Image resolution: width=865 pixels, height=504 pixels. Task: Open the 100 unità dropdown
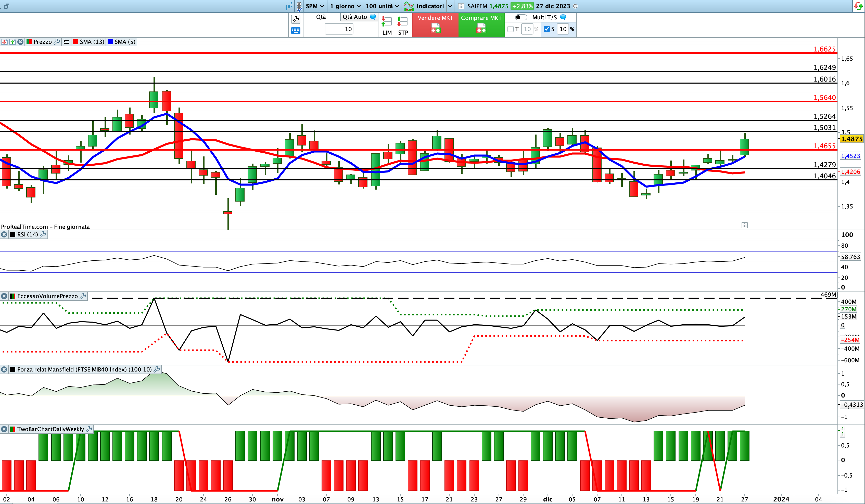[x=382, y=6]
